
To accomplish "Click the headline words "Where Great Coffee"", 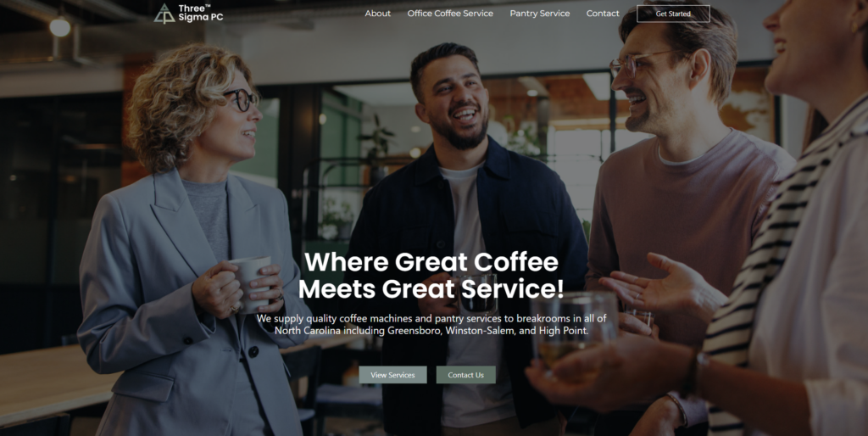I will pos(431,261).
